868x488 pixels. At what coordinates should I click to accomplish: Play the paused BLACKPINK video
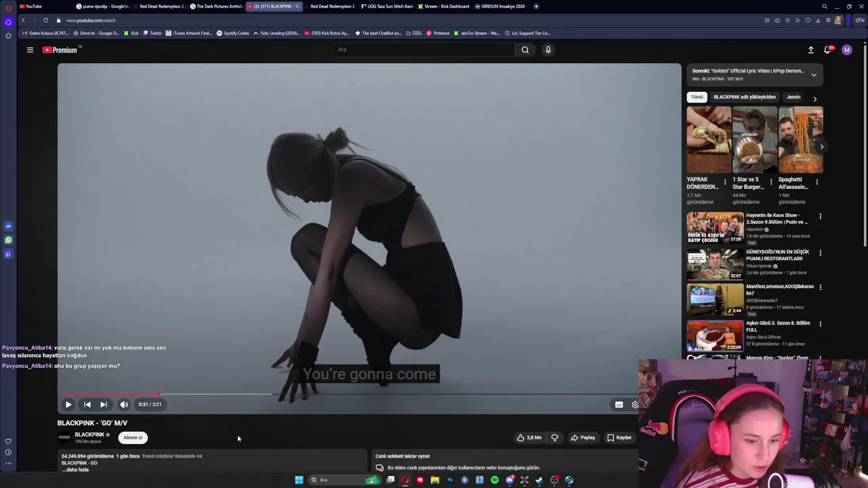pyautogui.click(x=68, y=405)
